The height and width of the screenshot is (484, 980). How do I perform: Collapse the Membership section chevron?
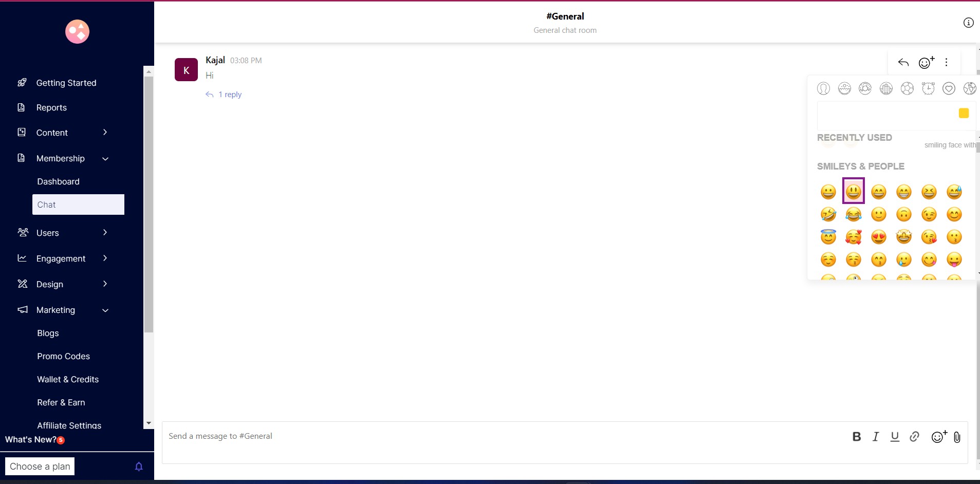tap(105, 159)
